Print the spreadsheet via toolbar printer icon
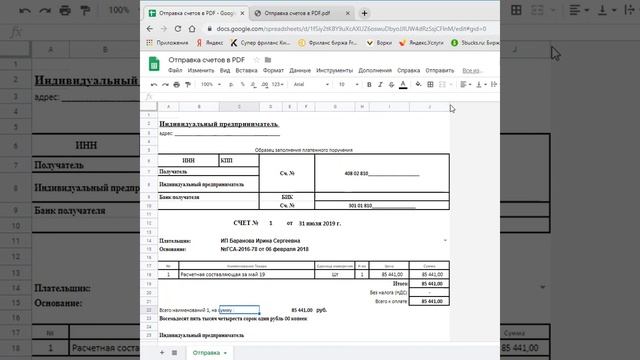640x360 pixels. (176, 84)
